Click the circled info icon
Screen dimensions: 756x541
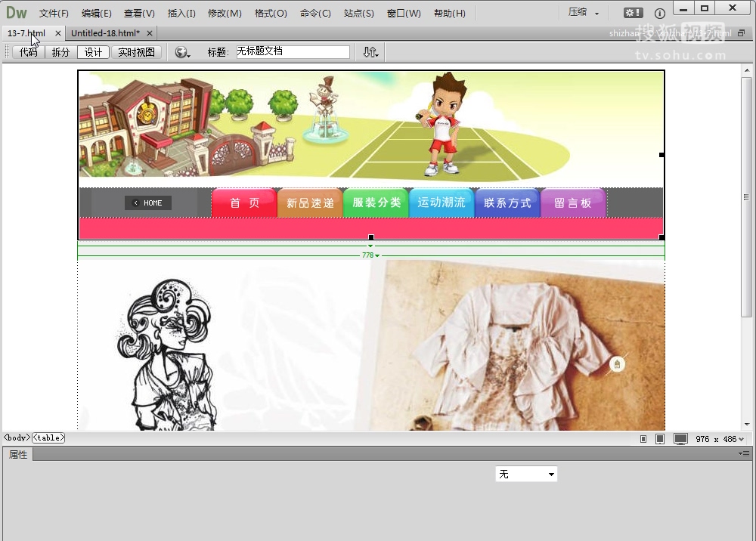coord(659,14)
